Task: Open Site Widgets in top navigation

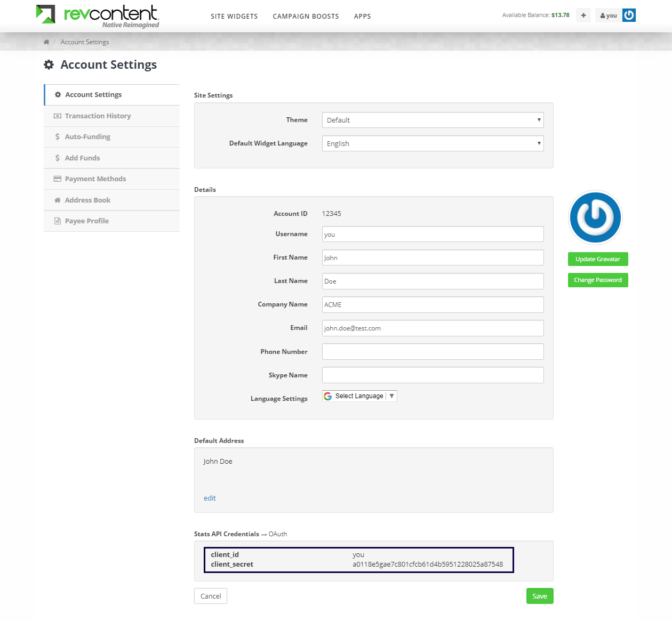Action: [234, 17]
